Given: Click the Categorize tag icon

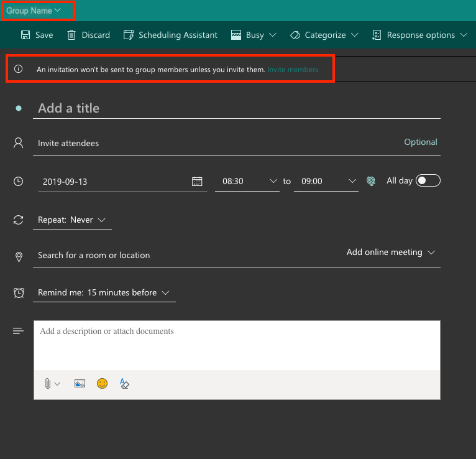Looking at the screenshot, I should 295,35.
